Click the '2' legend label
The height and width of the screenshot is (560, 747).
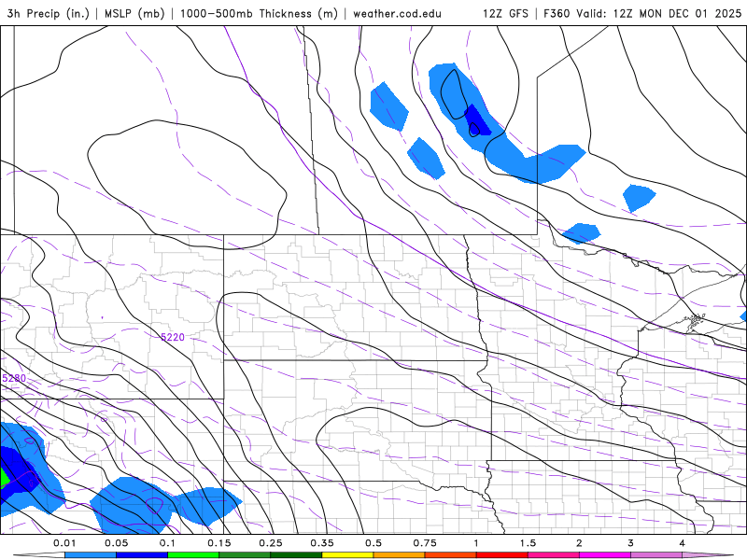579,543
